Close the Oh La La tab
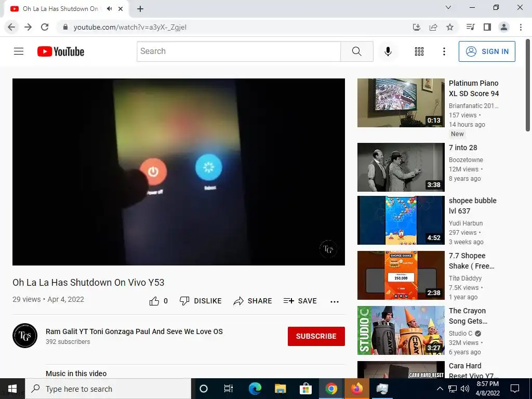Screen dimensions: 532x399 pos(121,9)
